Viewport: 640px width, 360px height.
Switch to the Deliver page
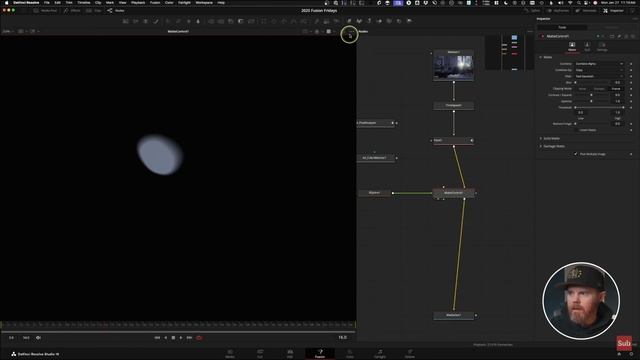(410, 353)
